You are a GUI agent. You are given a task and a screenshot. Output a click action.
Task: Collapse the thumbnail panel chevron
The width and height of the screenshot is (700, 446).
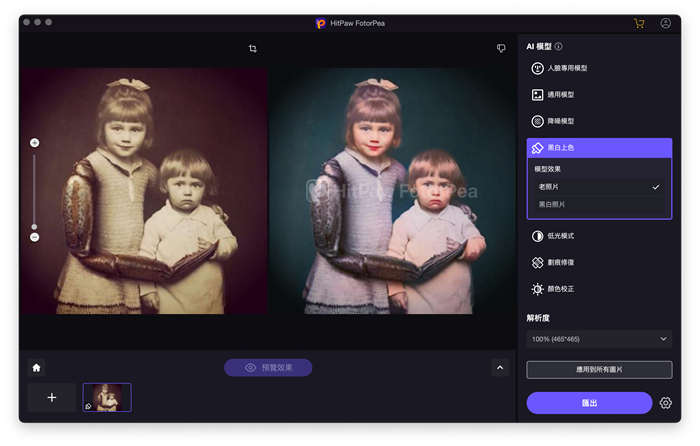click(x=500, y=367)
